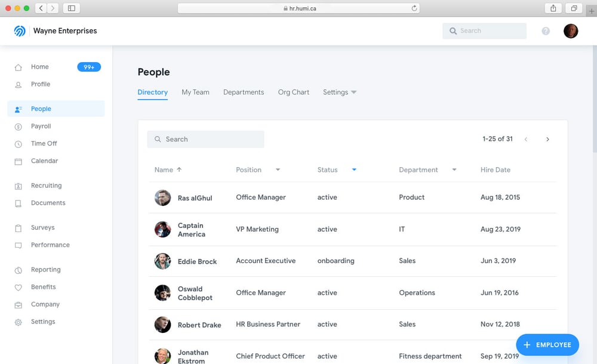Click 'HR Business Partner' cell
This screenshot has width=597, height=364.
[267, 324]
